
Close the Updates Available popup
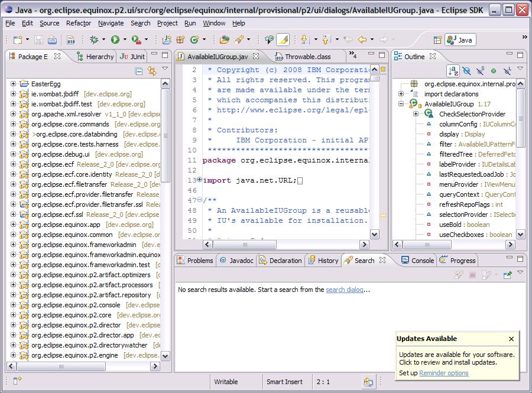[511, 339]
